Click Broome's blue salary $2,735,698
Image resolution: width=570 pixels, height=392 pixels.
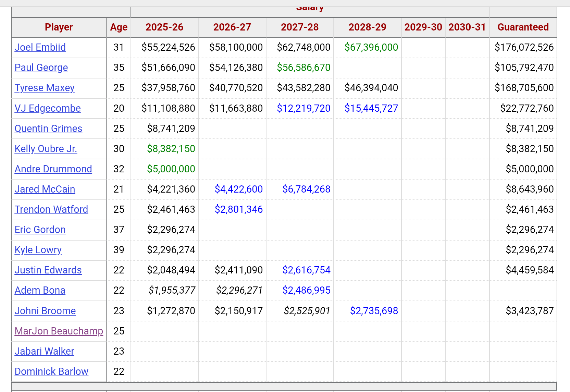coord(374,311)
